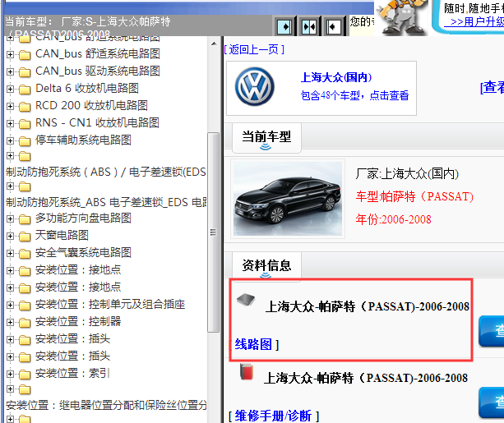Select CAN_bus 舒适系统电路图 tree item
Viewport: 504px width, 423px height.
pyautogui.click(x=98, y=54)
